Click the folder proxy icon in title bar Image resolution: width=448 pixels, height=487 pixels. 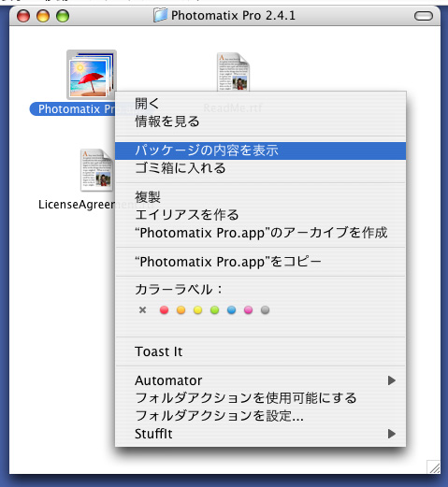point(161,15)
